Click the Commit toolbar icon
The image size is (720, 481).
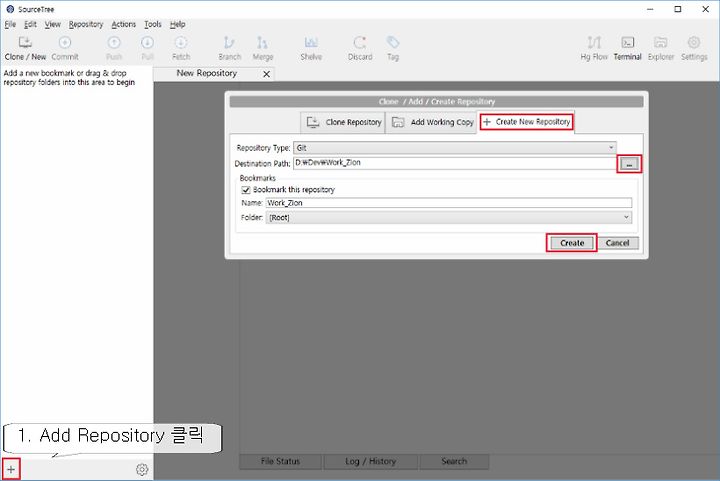[x=65, y=43]
